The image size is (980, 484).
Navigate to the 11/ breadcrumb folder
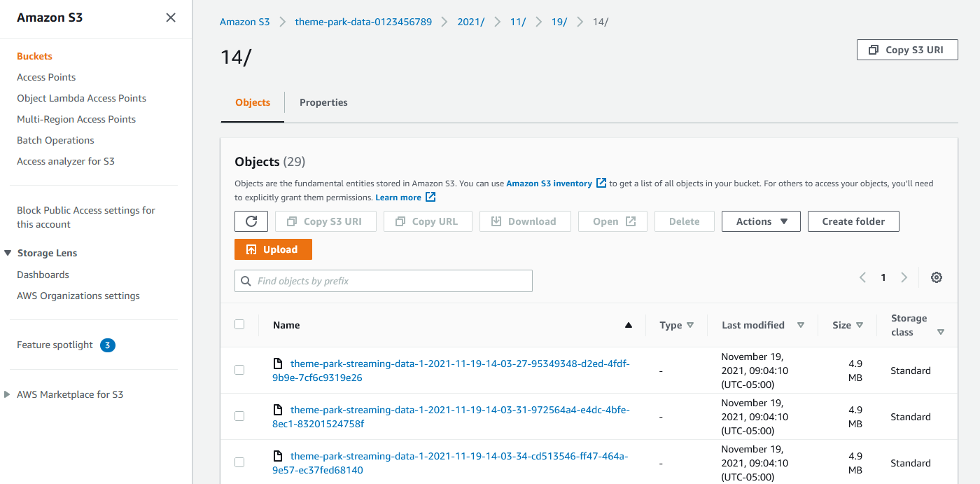[x=518, y=22]
